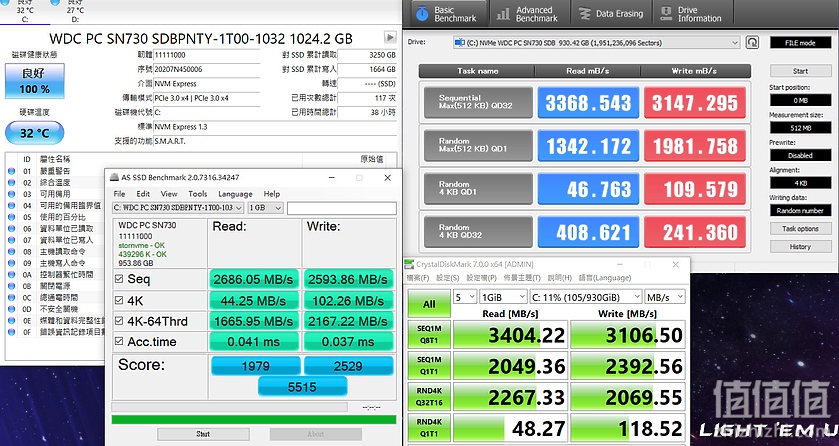The width and height of the screenshot is (839, 446).
Task: Click the AS SSD 5515 total score
Action: pyautogui.click(x=302, y=387)
